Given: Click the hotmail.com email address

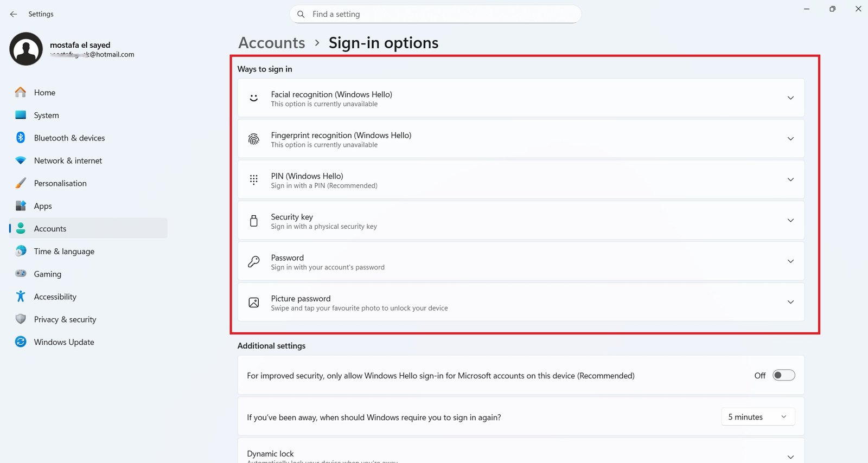Looking at the screenshot, I should pyautogui.click(x=92, y=55).
